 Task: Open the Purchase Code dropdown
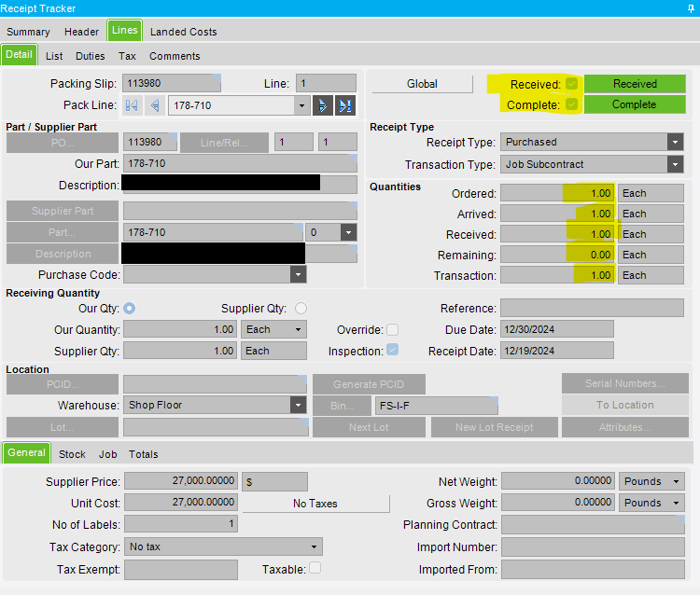tap(298, 275)
